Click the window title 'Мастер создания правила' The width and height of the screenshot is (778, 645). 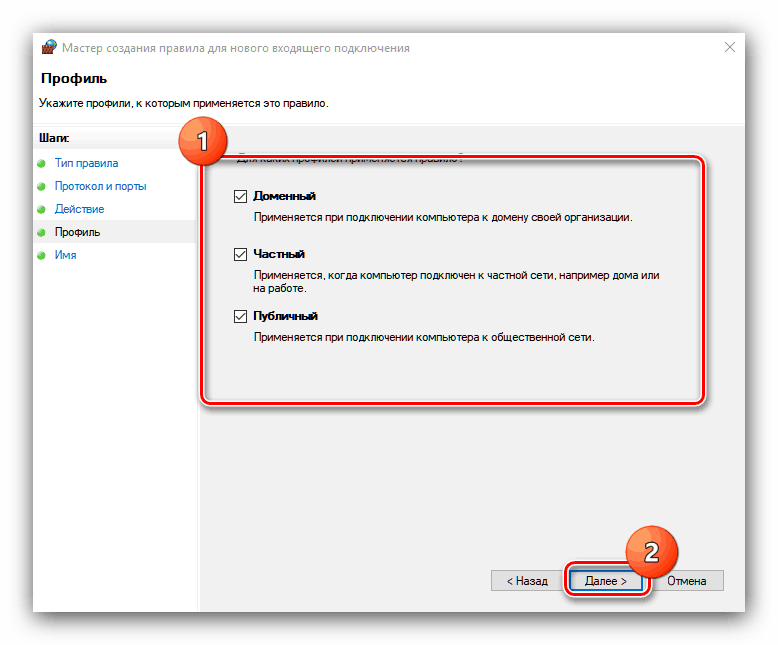(x=236, y=48)
